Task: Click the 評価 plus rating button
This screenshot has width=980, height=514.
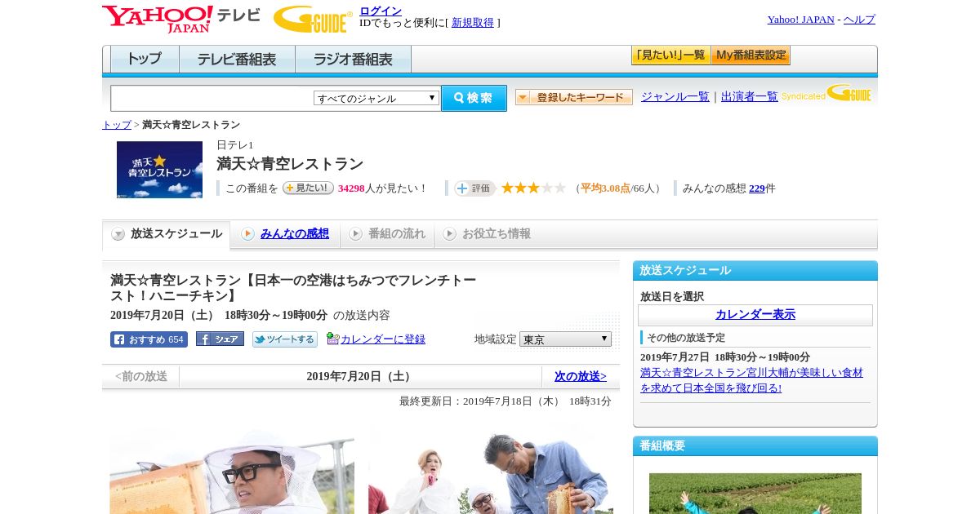Action: pyautogui.click(x=474, y=188)
